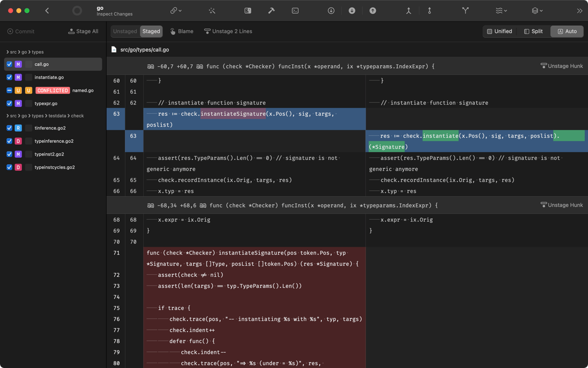Expand the toolbar overflow double chevron
Image resolution: width=588 pixels, height=368 pixels.
tap(580, 11)
